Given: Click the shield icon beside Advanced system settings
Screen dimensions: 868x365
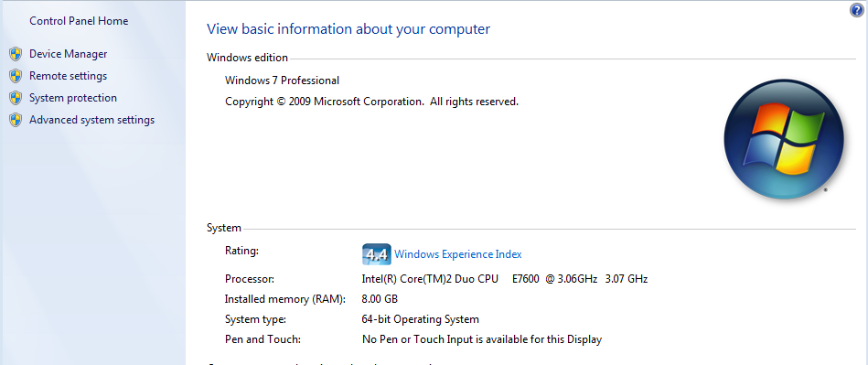Looking at the screenshot, I should click(x=16, y=120).
